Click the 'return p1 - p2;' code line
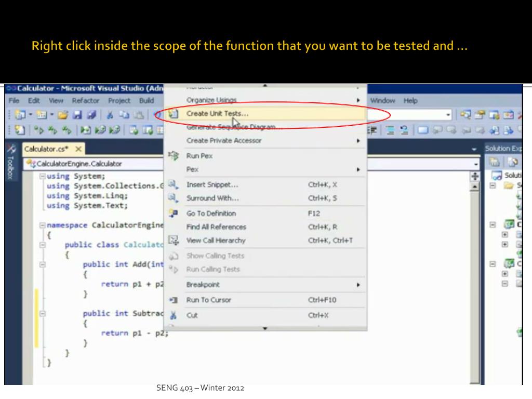532x399 pixels. pos(135,333)
